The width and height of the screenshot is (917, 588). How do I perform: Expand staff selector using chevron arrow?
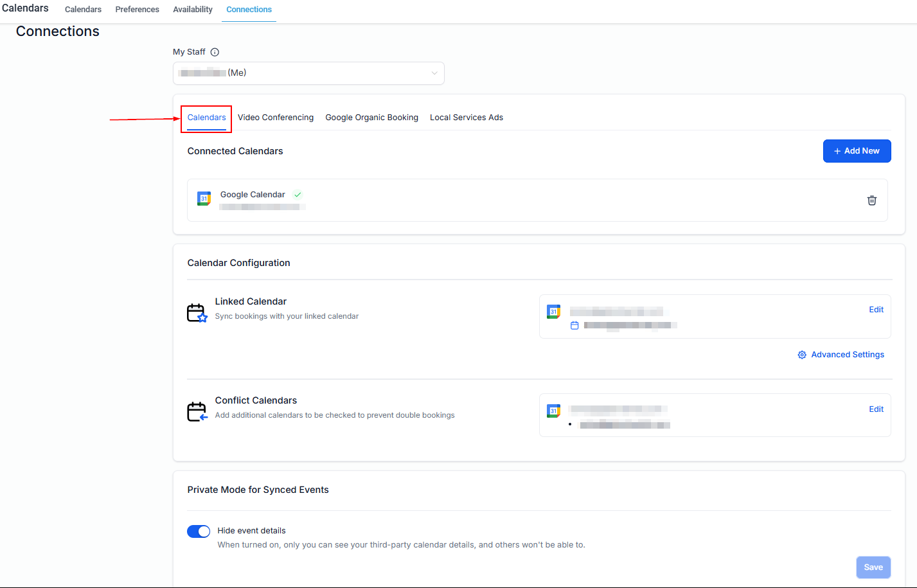coord(434,73)
